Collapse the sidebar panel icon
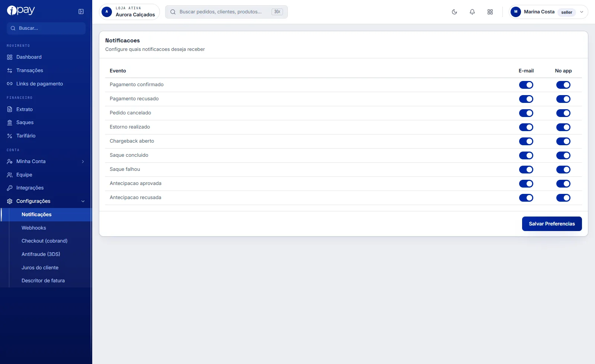 (81, 12)
